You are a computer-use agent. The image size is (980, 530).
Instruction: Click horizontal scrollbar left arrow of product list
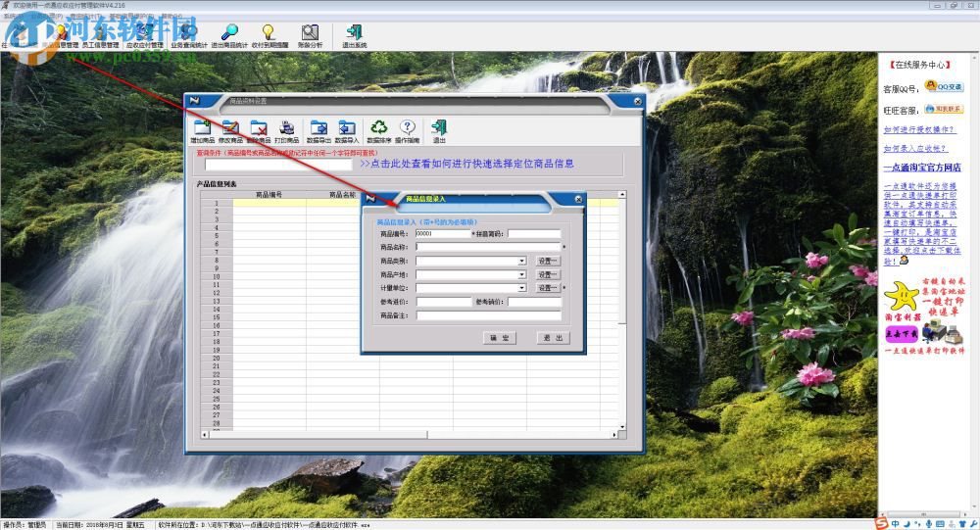pyautogui.click(x=205, y=434)
